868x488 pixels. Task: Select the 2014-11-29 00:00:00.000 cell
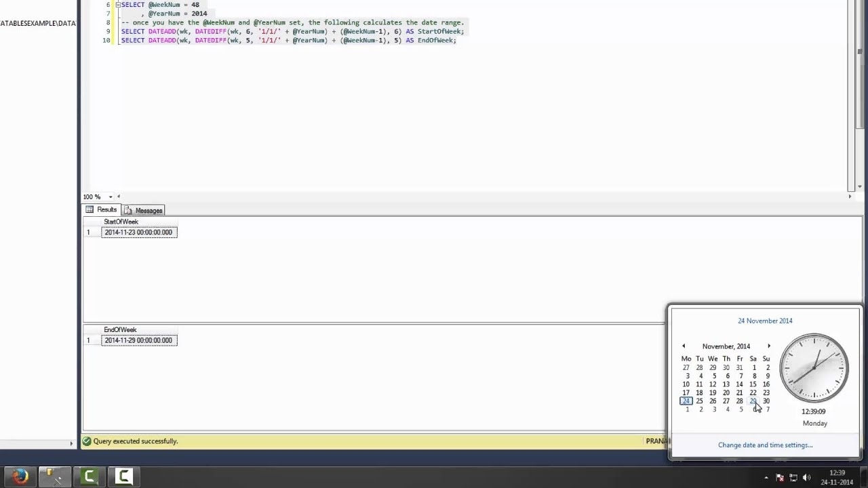[x=139, y=340]
